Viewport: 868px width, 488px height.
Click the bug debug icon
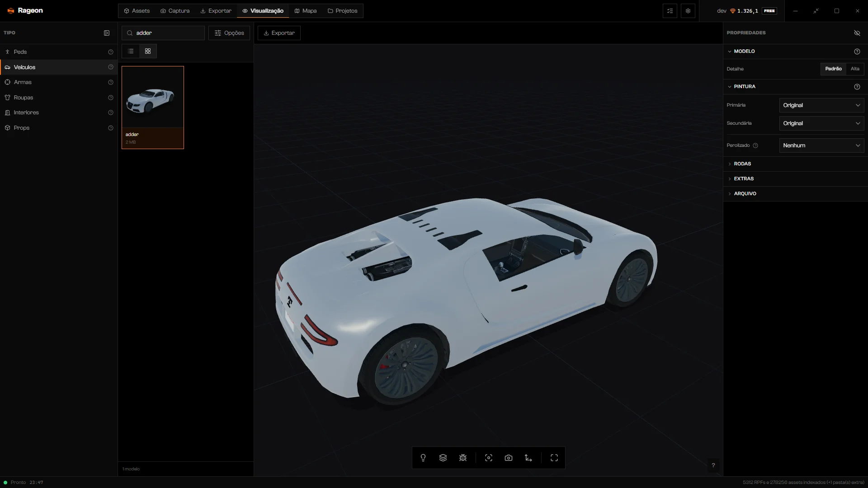463,458
